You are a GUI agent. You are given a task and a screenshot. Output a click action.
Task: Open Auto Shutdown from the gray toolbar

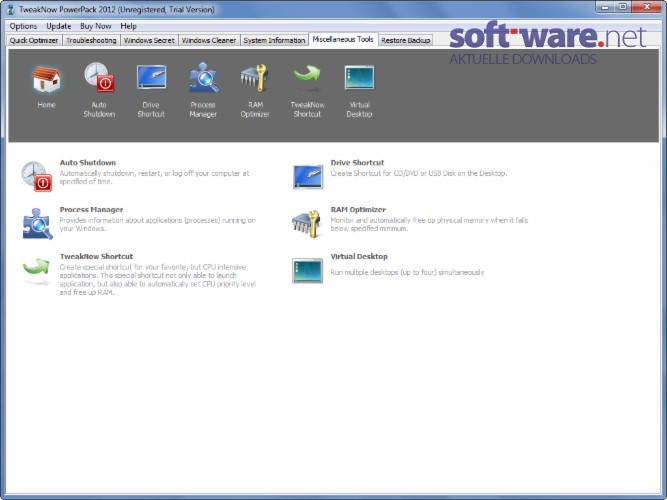coord(99,77)
